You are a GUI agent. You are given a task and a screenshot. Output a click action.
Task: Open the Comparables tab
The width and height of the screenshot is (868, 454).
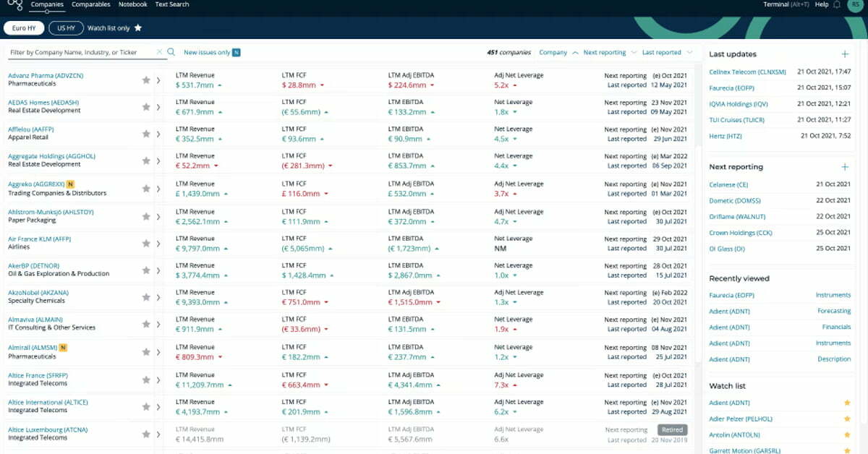click(x=91, y=4)
